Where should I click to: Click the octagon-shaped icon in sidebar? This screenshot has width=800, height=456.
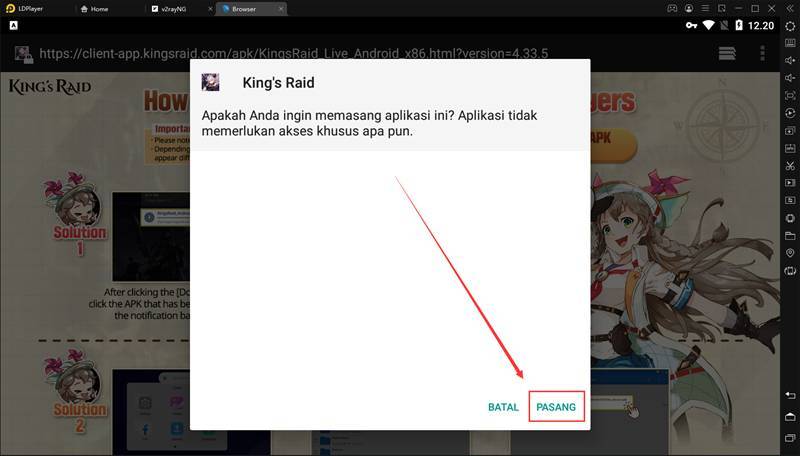coord(790,218)
